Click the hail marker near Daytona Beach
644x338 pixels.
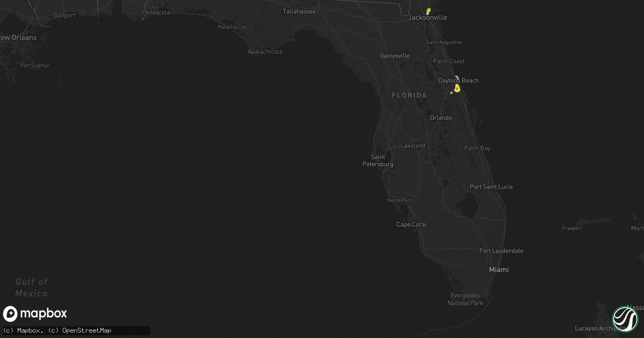[457, 88]
